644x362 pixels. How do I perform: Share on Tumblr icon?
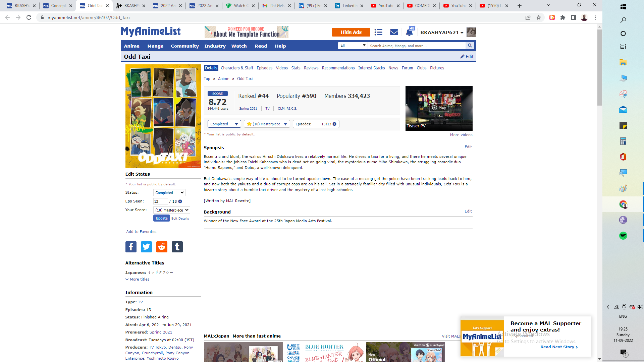tap(177, 247)
